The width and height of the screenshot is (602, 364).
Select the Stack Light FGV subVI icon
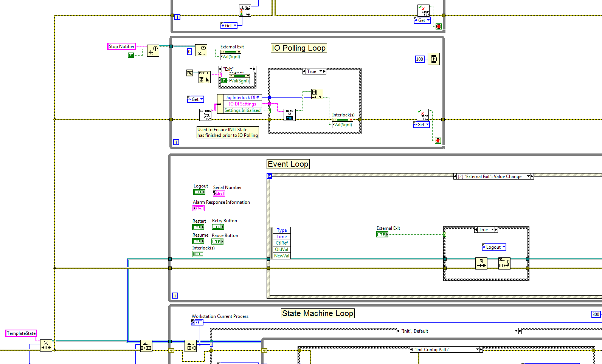[x=245, y=10]
